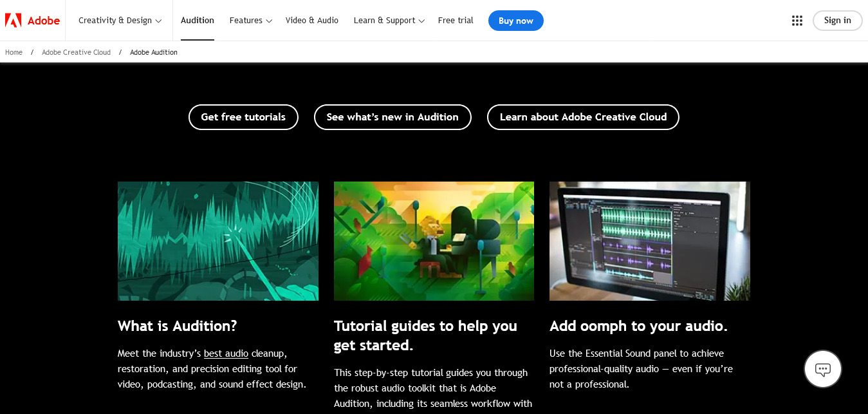Click the 'This step-by-step tutorial guides' paragraph

433,388
